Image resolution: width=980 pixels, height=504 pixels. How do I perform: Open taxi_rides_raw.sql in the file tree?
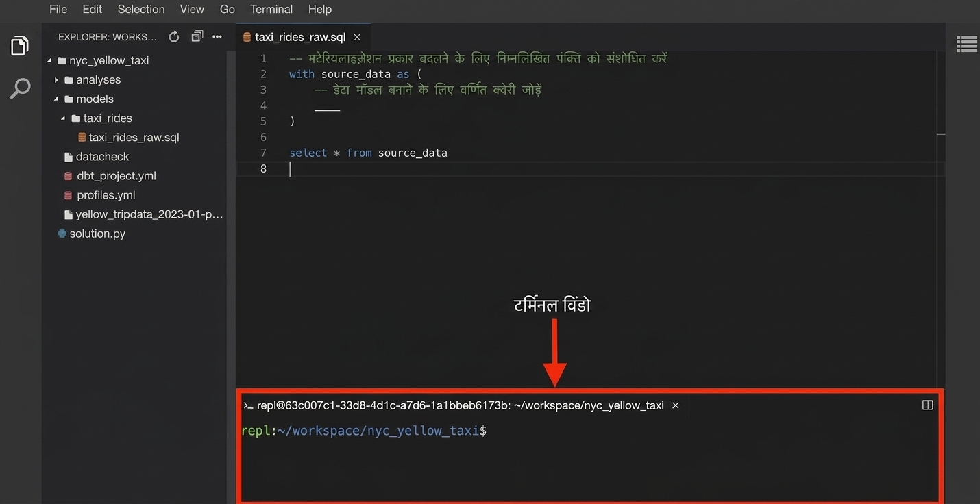pos(134,137)
